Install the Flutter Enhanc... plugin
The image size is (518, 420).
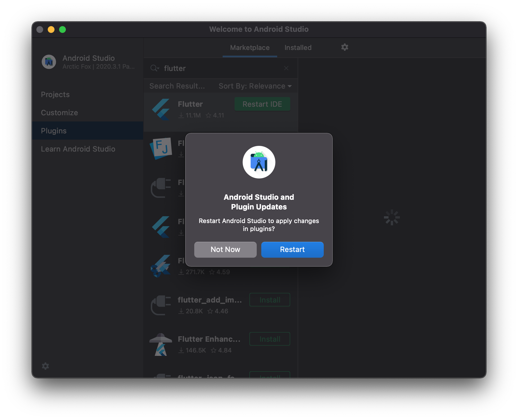pyautogui.click(x=270, y=339)
